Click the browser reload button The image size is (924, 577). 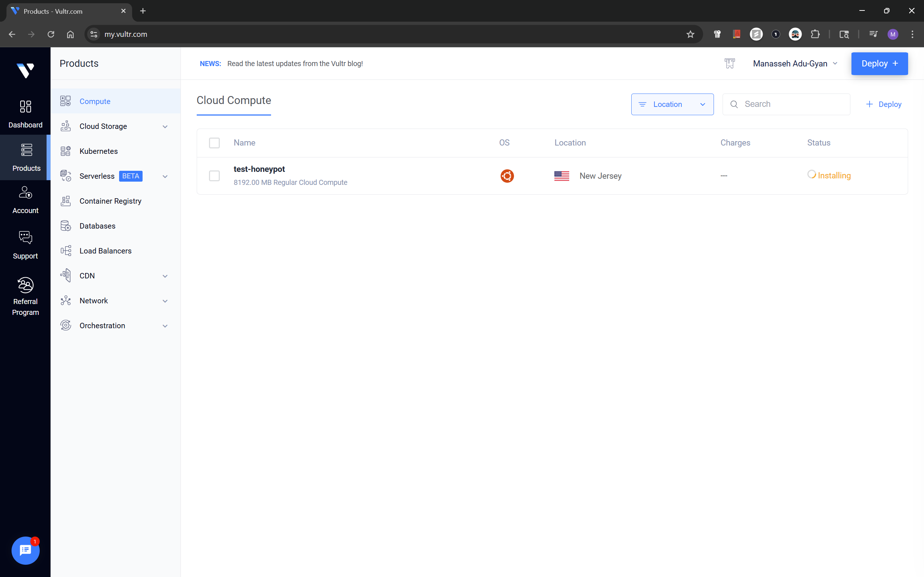pos(51,34)
